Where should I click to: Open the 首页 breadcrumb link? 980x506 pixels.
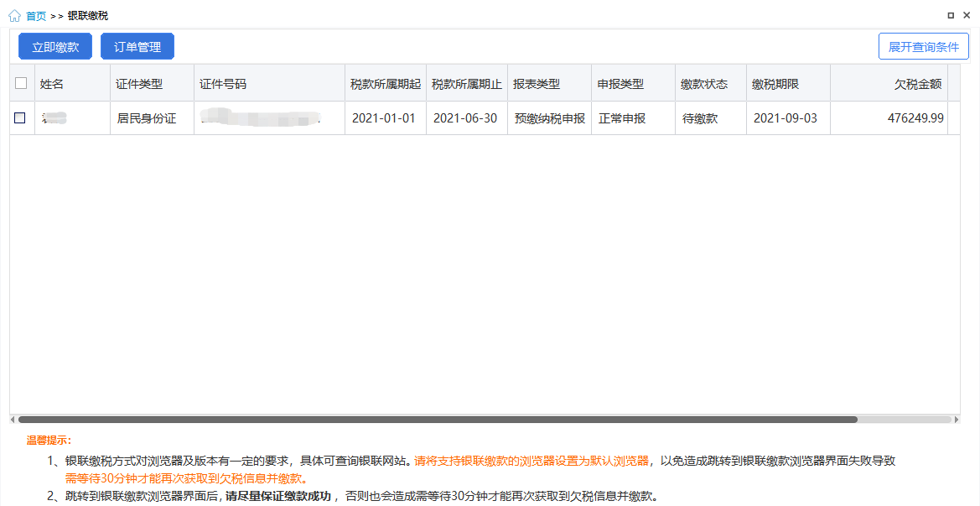pos(36,16)
